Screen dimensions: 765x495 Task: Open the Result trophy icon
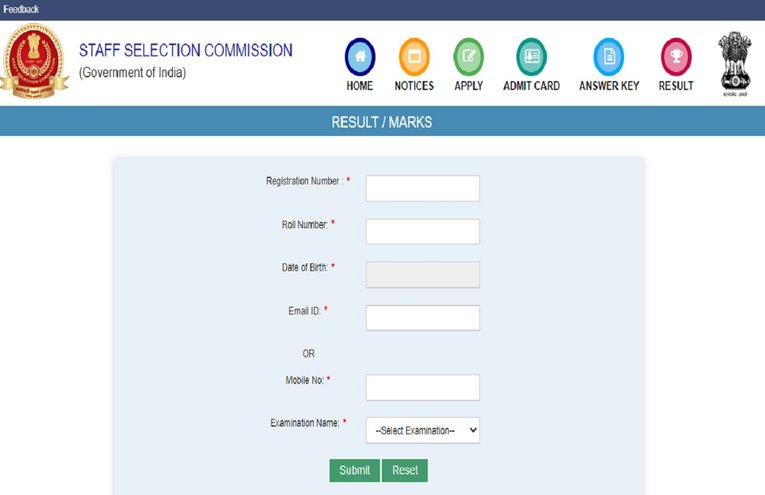coord(676,55)
